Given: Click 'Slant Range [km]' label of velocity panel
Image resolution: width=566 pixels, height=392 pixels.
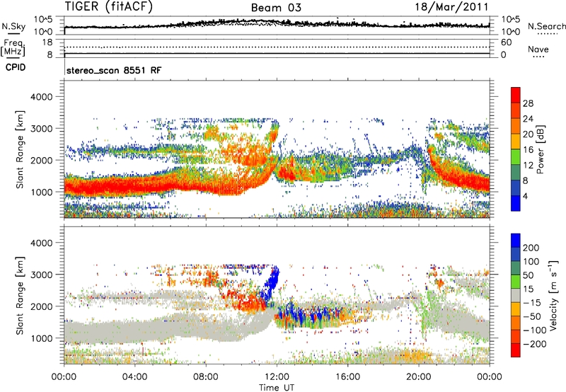Looking at the screenshot, I should point(20,296).
